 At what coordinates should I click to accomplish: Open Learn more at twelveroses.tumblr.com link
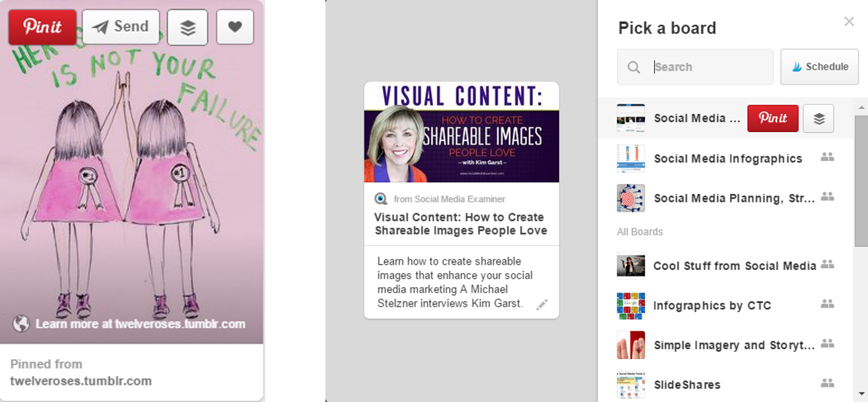140,323
